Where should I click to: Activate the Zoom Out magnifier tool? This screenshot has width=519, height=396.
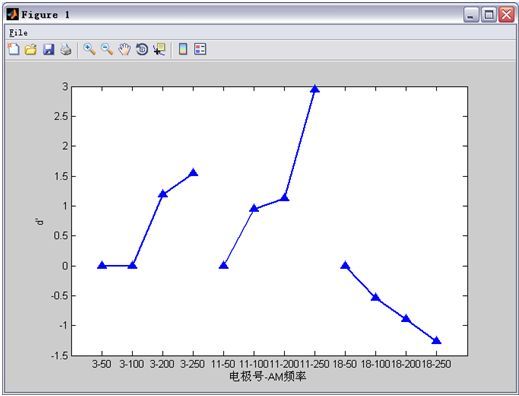(107, 49)
